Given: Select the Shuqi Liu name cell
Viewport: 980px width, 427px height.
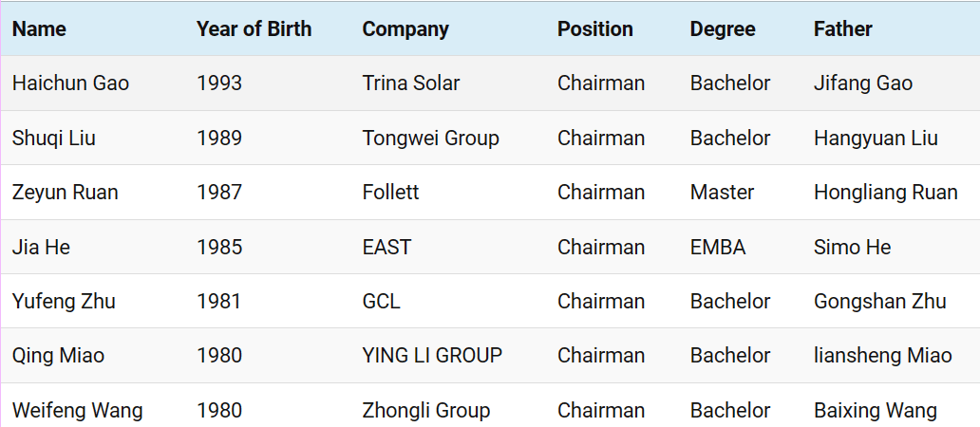Looking at the screenshot, I should click(x=53, y=139).
